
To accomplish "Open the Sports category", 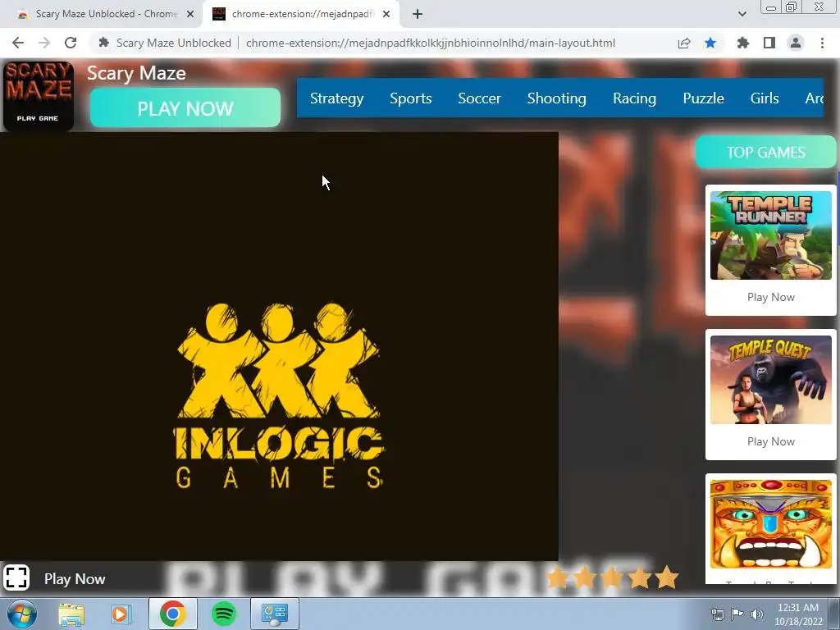I will tap(410, 98).
